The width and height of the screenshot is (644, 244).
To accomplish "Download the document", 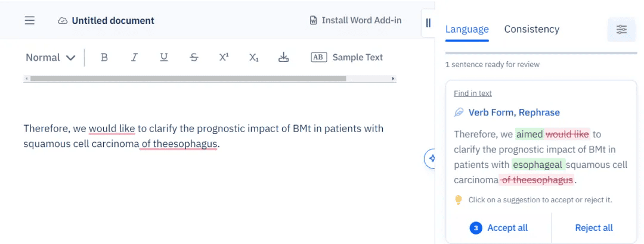I will click(x=284, y=57).
